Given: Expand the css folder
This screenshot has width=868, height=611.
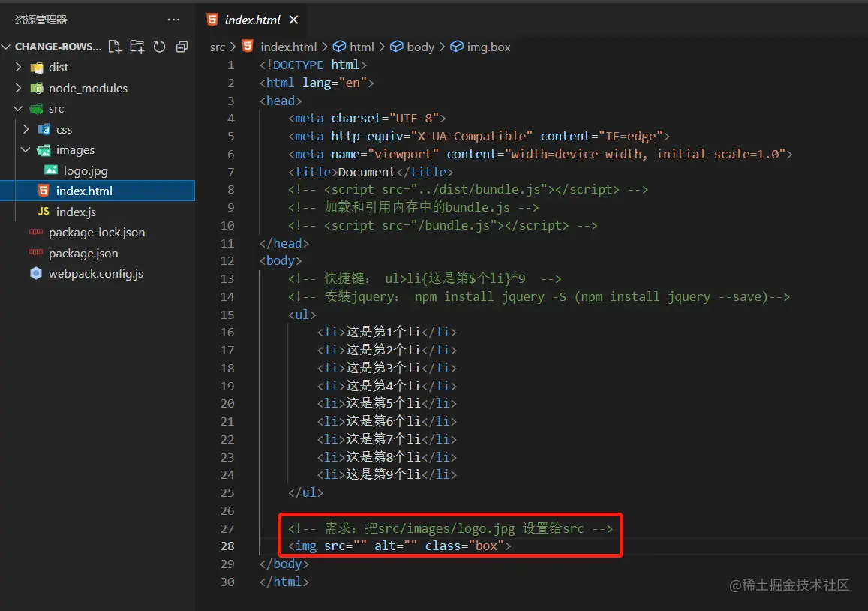Looking at the screenshot, I should (26, 129).
